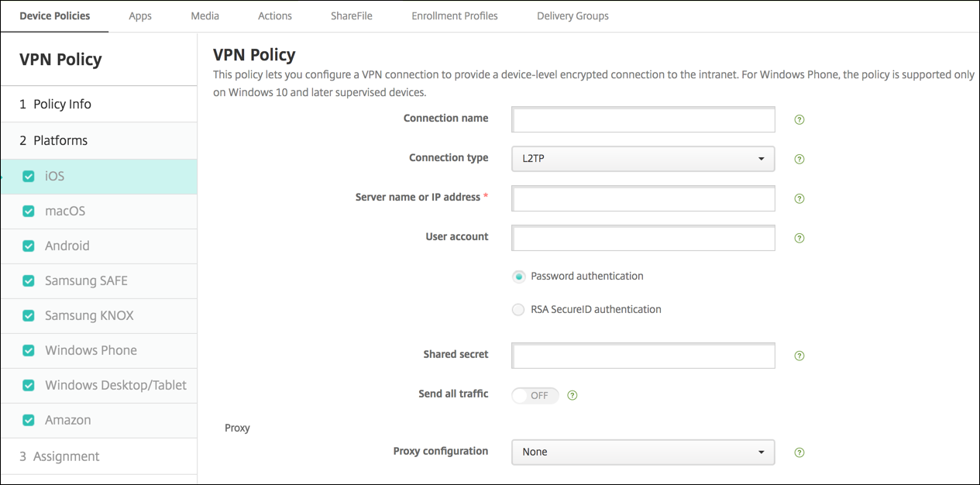Viewport: 980px width, 485px height.
Task: Select the Android platform in sidebar
Action: [67, 246]
